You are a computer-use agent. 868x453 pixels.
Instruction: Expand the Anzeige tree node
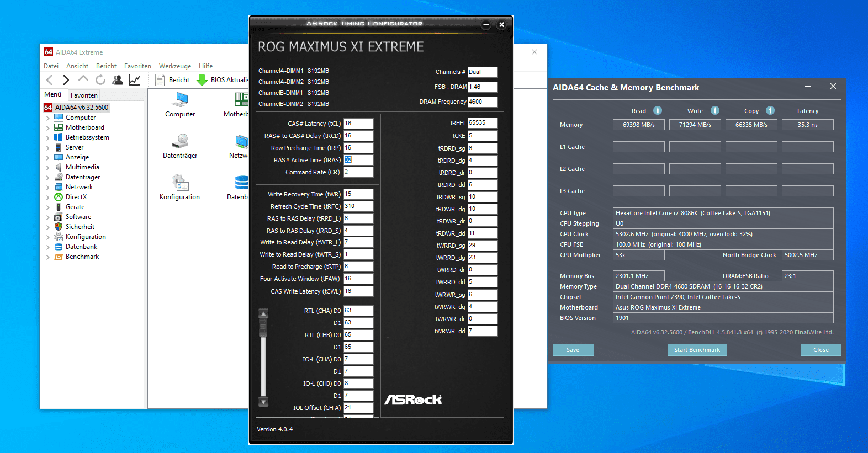(47, 158)
